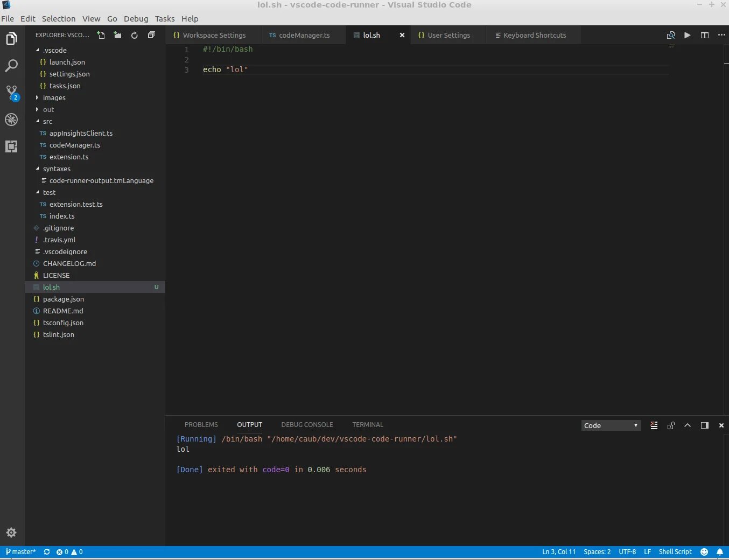Open the Help menu
Image resolution: width=729 pixels, height=560 pixels.
190,18
